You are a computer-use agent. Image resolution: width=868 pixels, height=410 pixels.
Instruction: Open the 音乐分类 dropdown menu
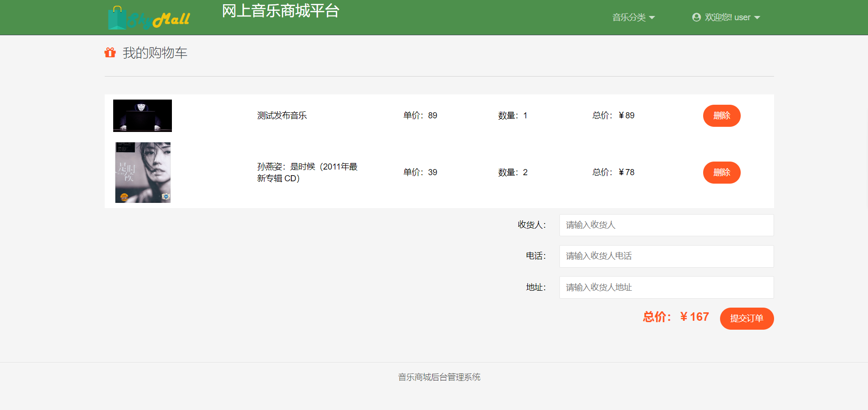pyautogui.click(x=633, y=17)
